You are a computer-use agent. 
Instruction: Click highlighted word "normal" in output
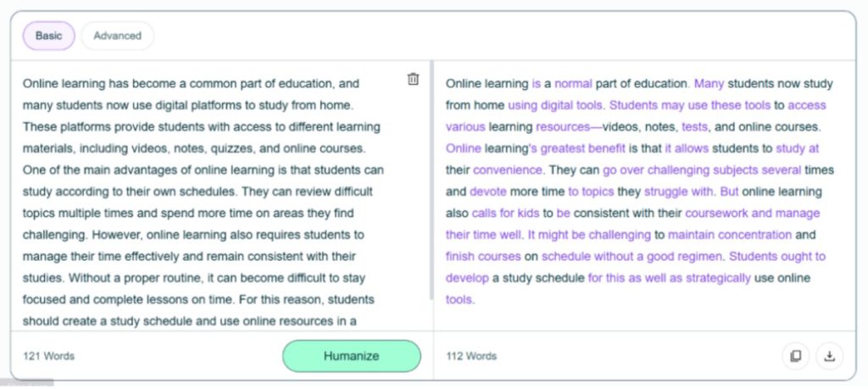573,84
